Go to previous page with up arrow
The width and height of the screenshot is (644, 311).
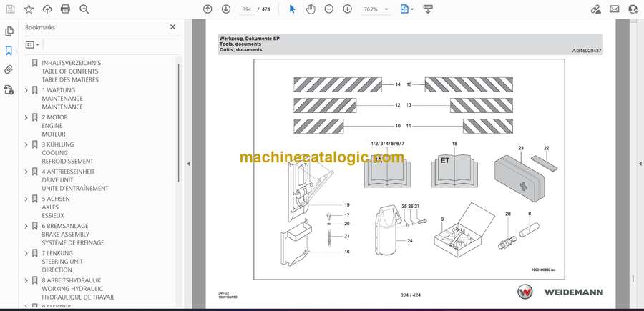tap(208, 9)
